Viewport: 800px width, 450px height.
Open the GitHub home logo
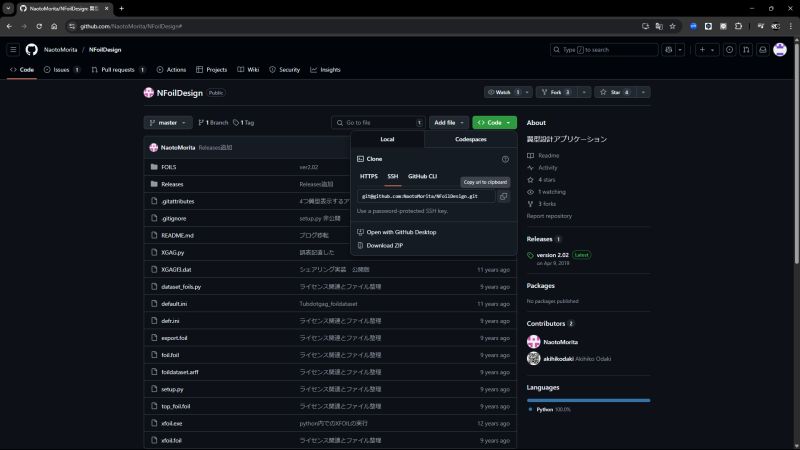(32, 49)
